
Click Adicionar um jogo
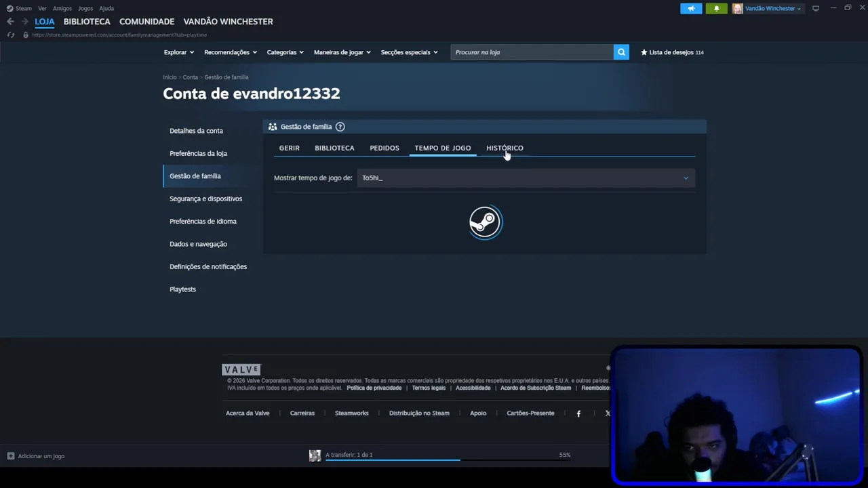[41, 456]
